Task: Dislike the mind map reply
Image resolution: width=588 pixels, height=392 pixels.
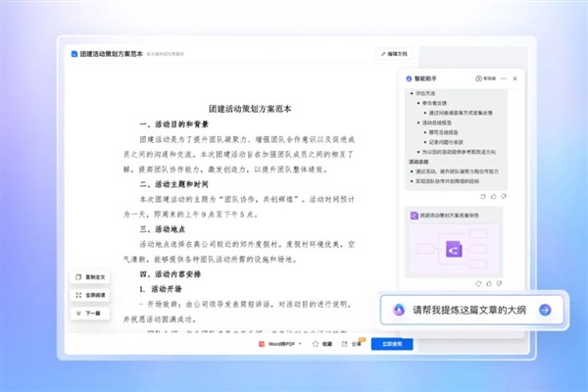Action: pos(499,283)
